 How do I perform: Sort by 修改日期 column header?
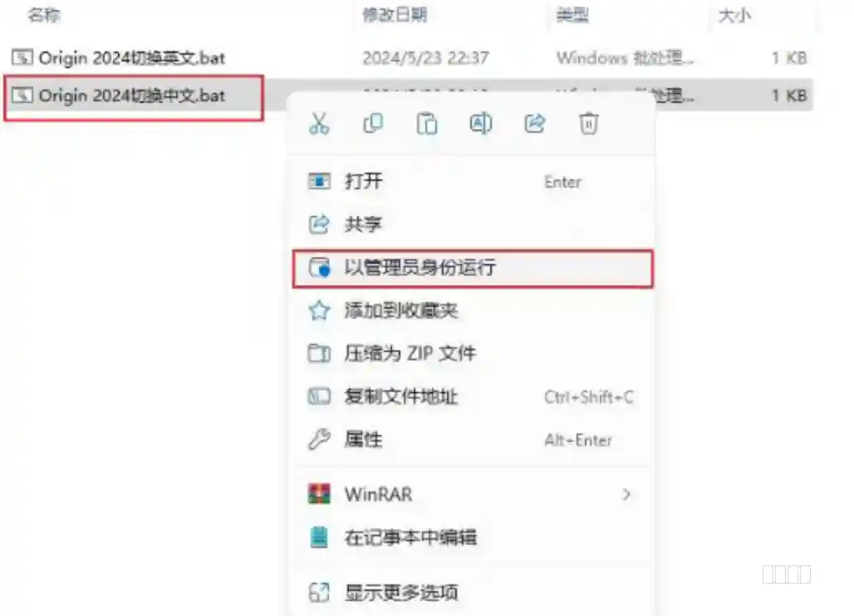click(395, 15)
